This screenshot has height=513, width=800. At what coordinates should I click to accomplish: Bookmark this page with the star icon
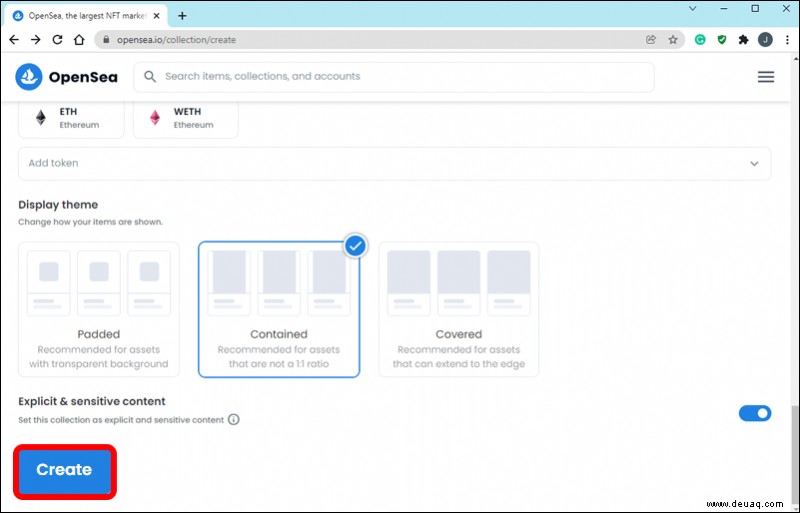tap(673, 40)
